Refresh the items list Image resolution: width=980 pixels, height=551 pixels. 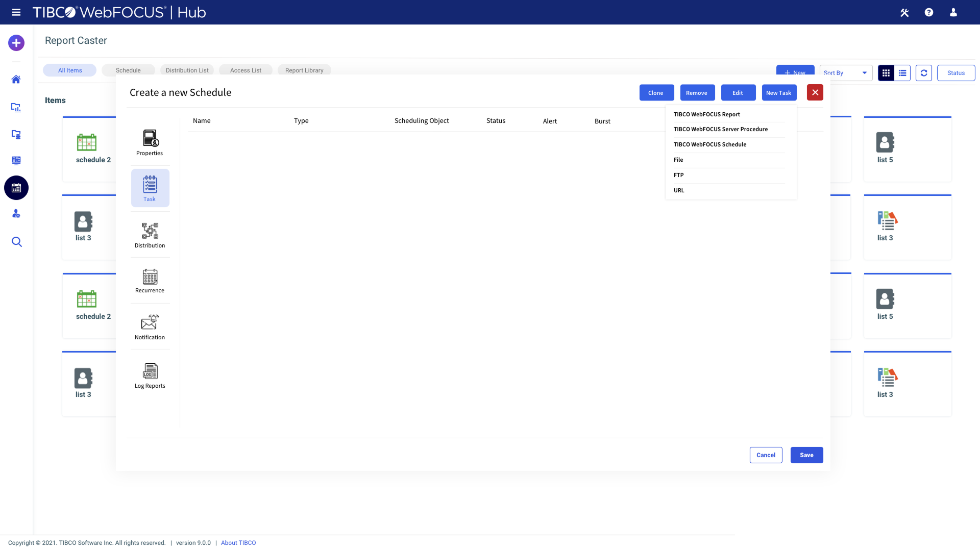[x=924, y=73]
